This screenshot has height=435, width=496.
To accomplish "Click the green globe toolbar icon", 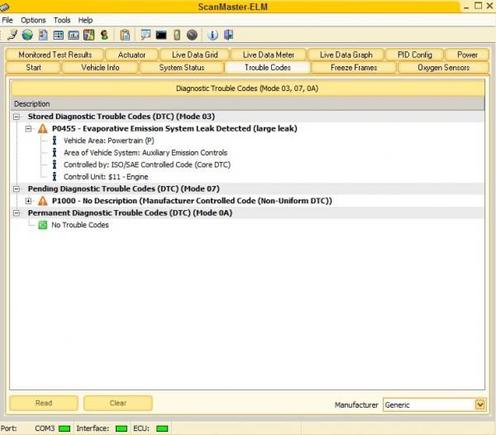I will coord(27,35).
